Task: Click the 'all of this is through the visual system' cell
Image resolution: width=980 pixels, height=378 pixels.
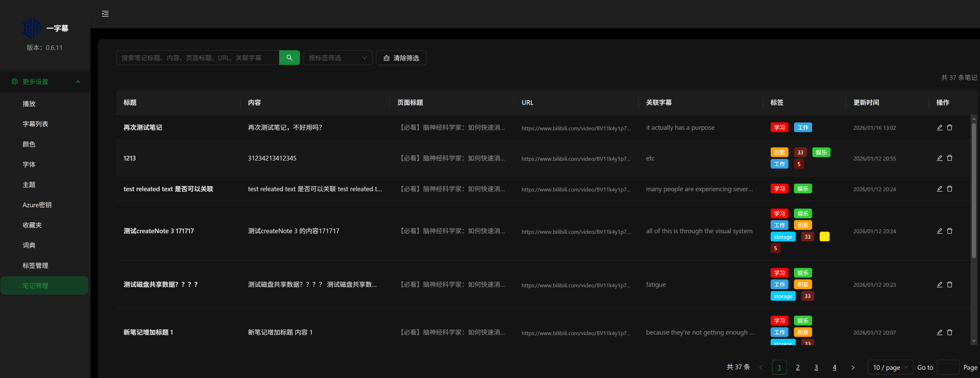Action: click(699, 231)
